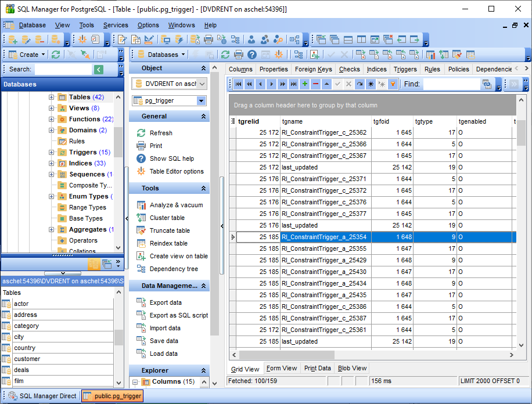Open the pg_trigger object dropdown

pos(201,100)
